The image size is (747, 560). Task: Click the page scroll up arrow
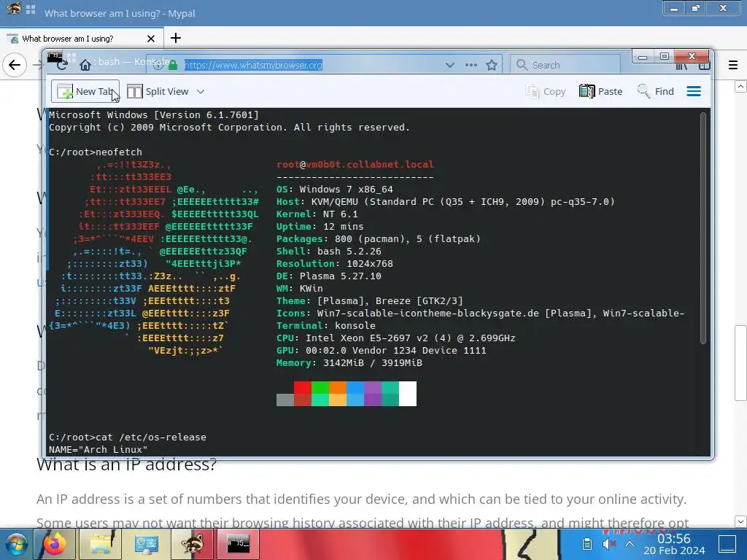coord(740,87)
